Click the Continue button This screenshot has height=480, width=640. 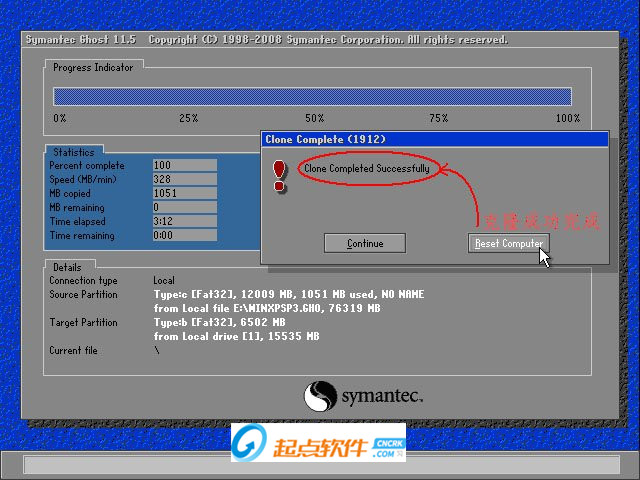(364, 243)
